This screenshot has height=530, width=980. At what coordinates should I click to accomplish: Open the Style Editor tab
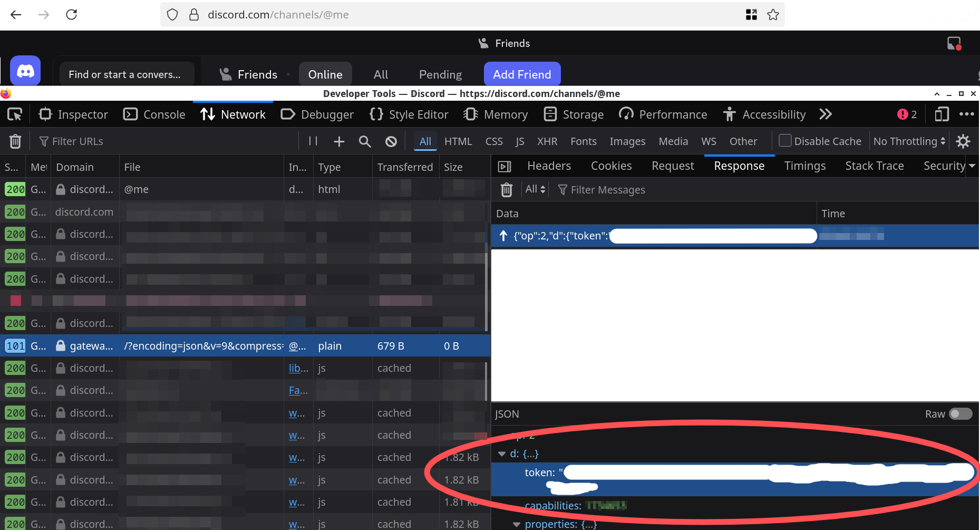click(409, 114)
